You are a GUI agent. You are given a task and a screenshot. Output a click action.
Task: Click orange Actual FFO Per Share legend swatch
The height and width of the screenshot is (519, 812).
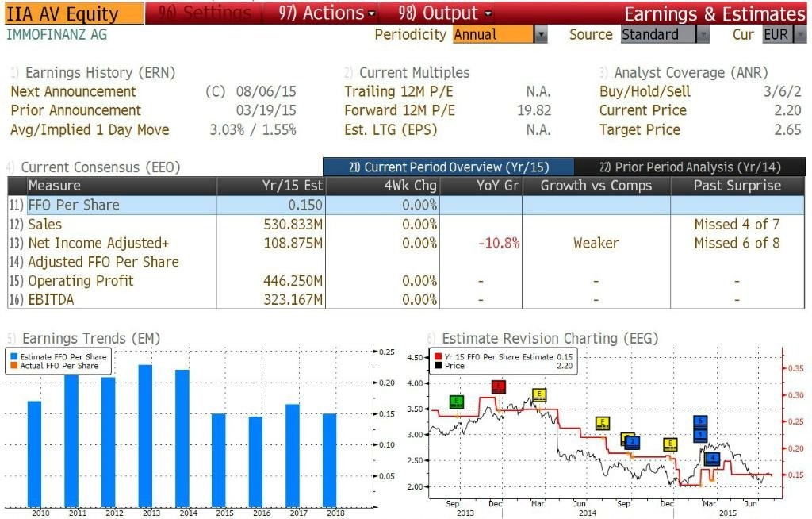click(14, 366)
